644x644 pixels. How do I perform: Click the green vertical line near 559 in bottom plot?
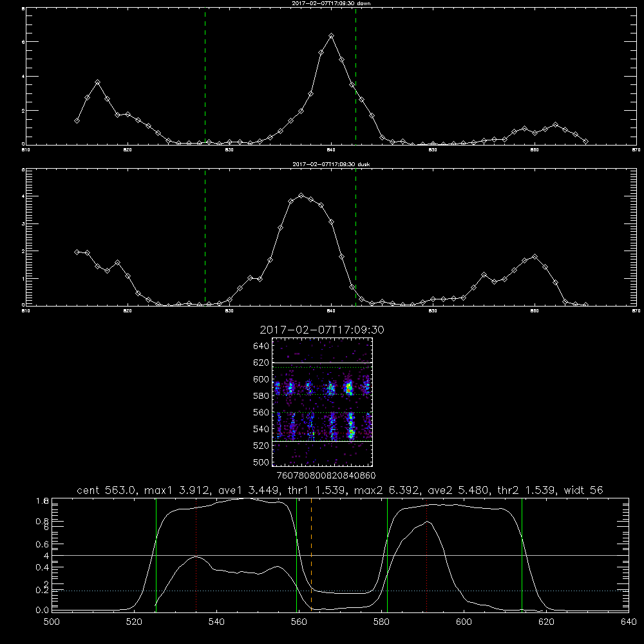pos(296,554)
